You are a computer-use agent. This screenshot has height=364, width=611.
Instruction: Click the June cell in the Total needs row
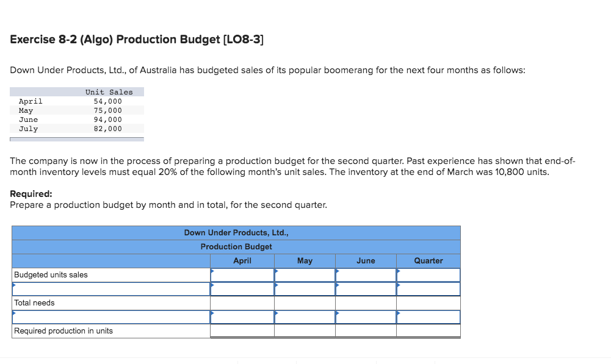(x=366, y=302)
